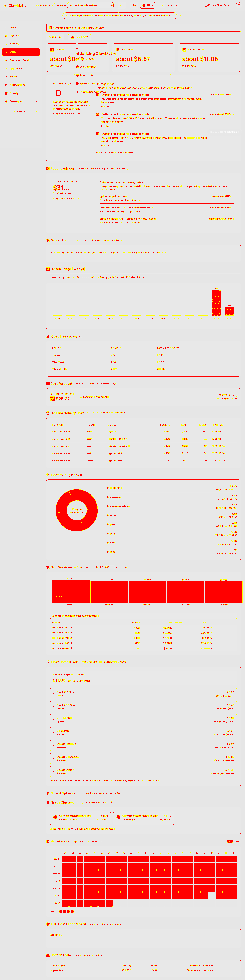Expand How under the $10/mo savings idea
Viewport: 245px width, 980px height.
(x=105, y=126)
